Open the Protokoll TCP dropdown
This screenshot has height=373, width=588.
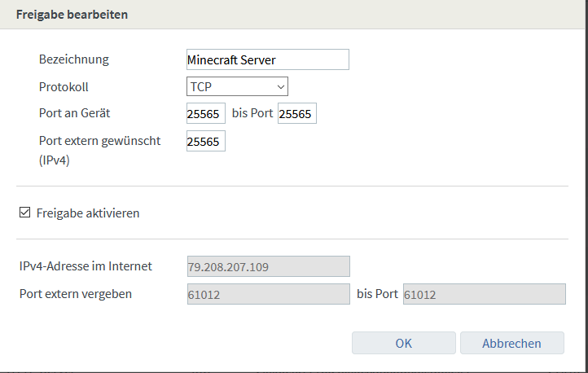(x=237, y=86)
